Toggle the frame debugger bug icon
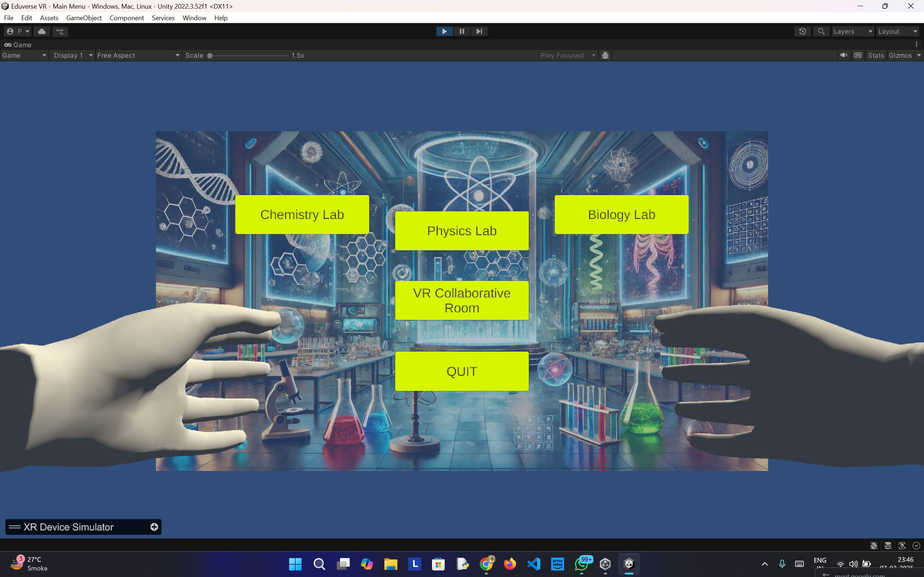 point(605,55)
